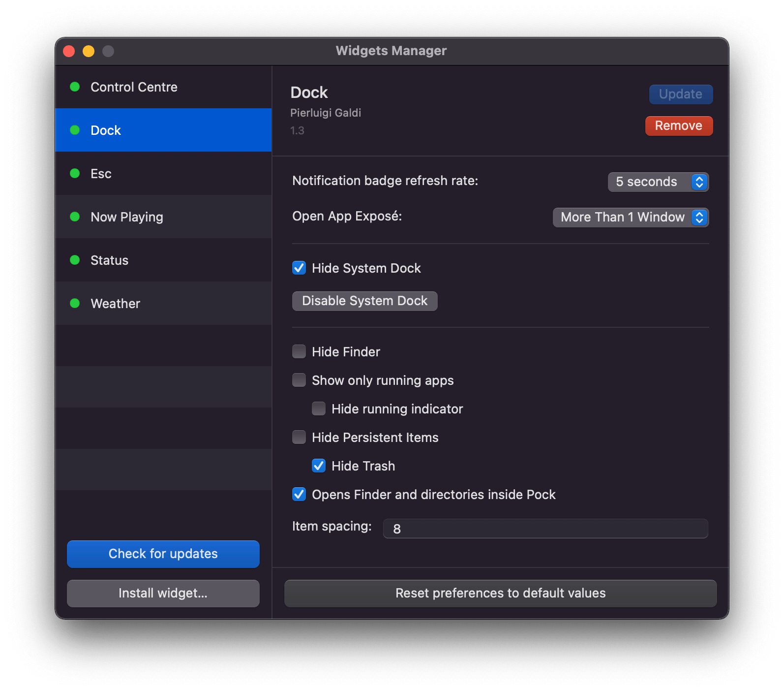Remove the Dock widget
Viewport: 784px width, 692px height.
pyautogui.click(x=679, y=126)
